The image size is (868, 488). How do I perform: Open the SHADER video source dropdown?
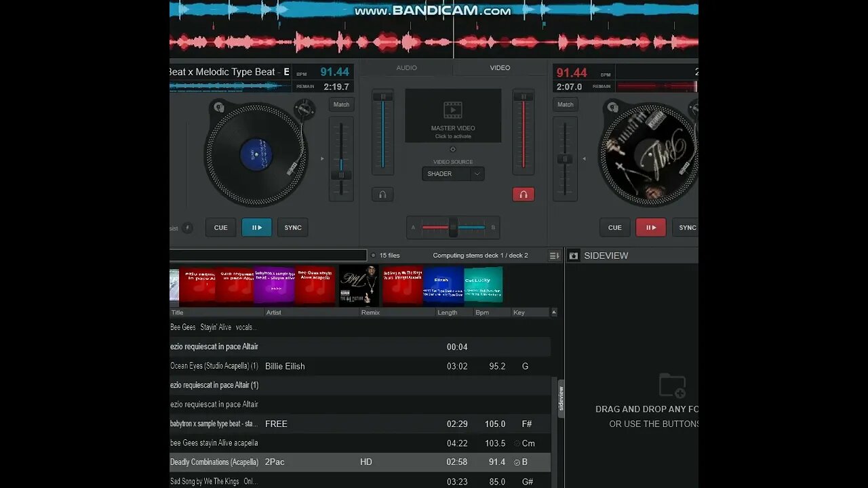tap(453, 174)
